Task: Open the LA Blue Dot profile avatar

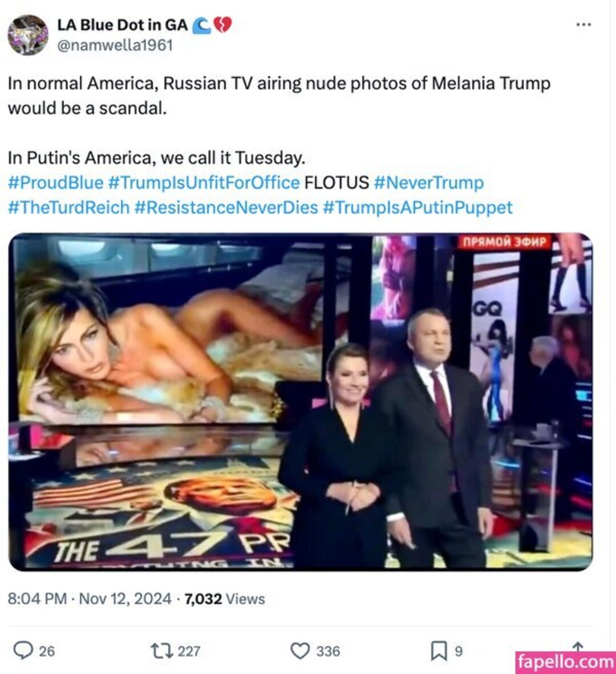Action: (x=27, y=35)
